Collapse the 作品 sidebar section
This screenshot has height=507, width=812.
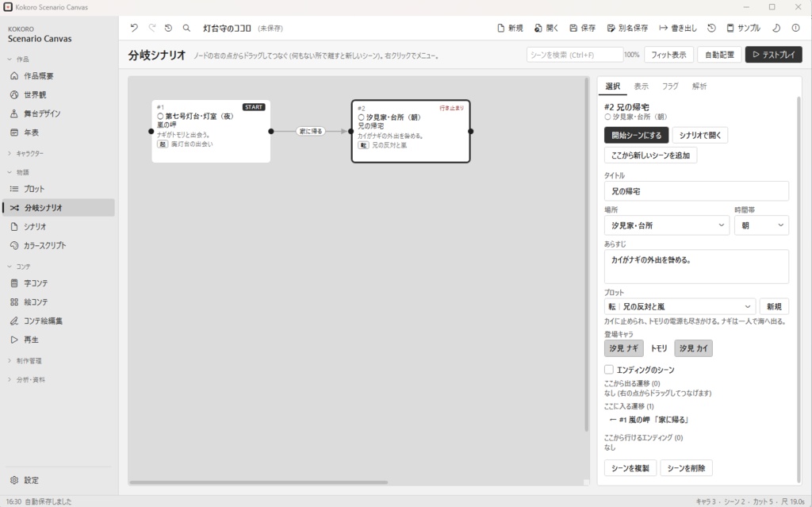click(x=18, y=59)
